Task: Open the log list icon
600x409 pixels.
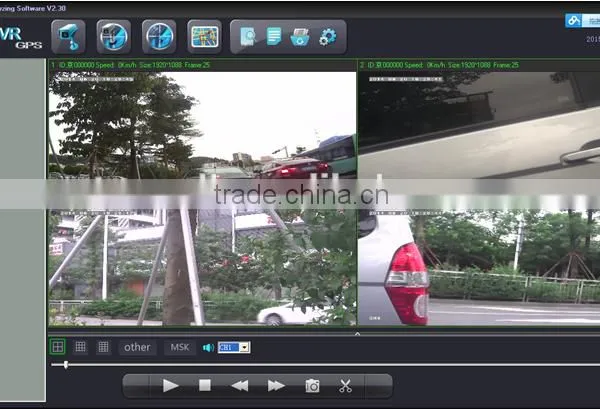Action: click(x=274, y=37)
